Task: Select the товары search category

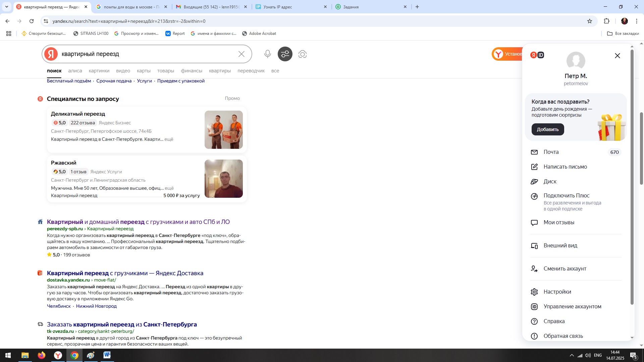Action: coord(166,71)
